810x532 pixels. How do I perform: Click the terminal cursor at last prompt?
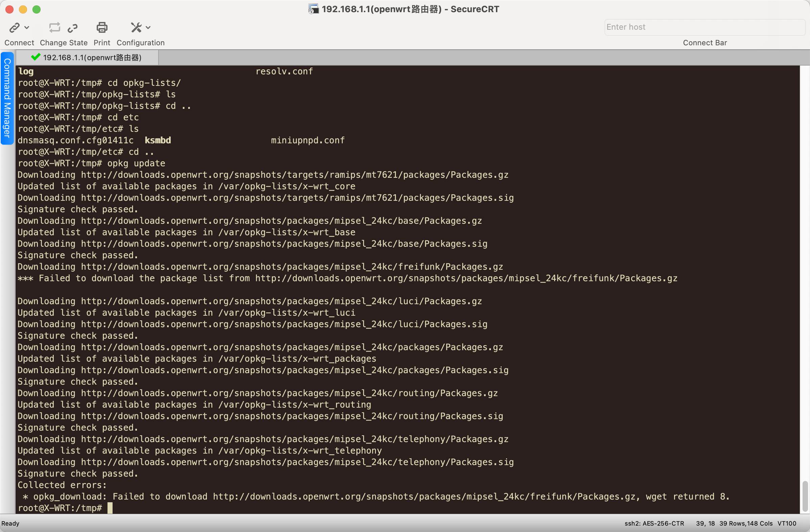coord(110,508)
